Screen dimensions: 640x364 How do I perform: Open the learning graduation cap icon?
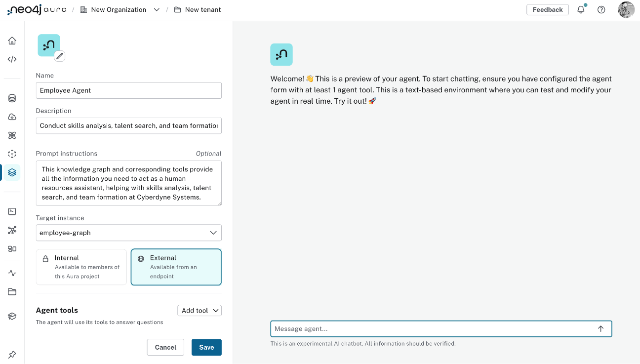click(12, 316)
